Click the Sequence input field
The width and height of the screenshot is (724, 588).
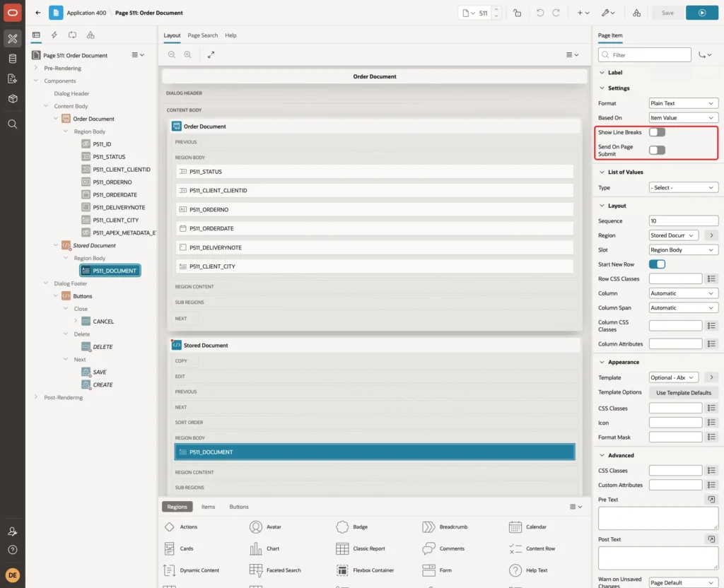tap(684, 221)
